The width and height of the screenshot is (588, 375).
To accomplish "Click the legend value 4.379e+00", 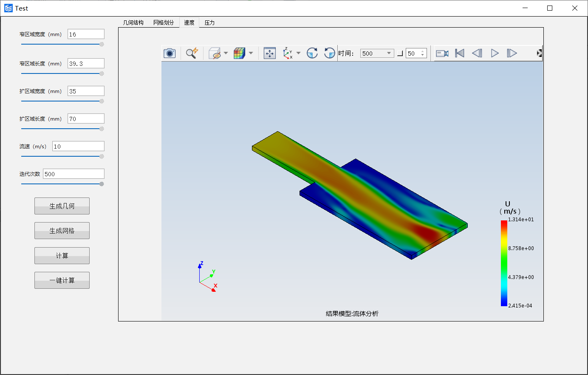I will (x=521, y=277).
